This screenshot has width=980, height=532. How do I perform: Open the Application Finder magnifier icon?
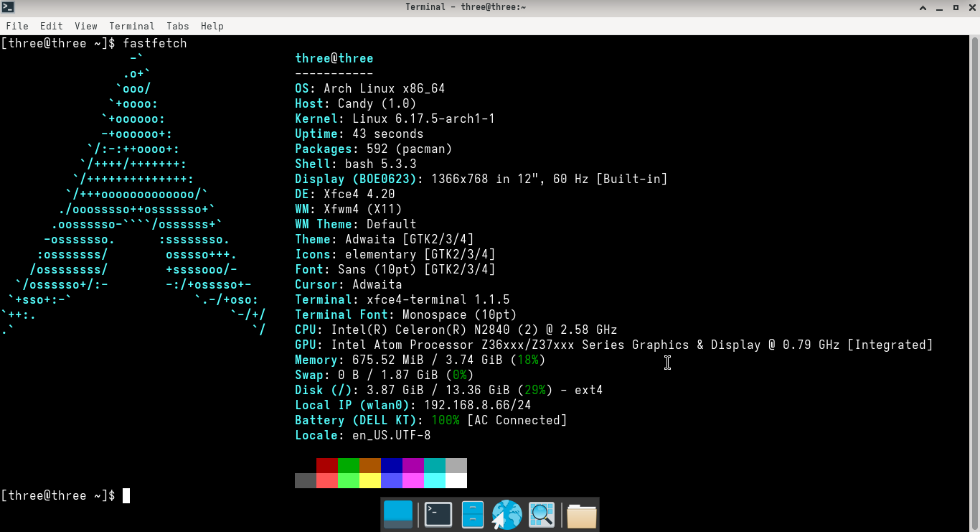pos(542,514)
